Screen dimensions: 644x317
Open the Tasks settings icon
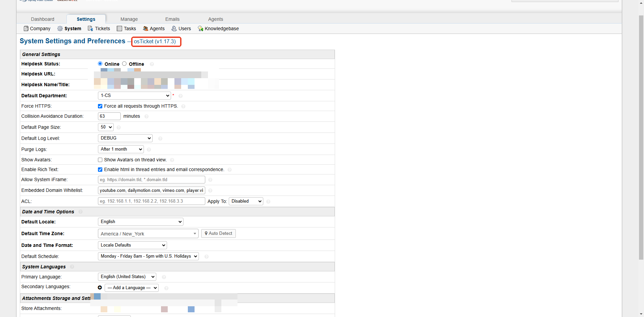[119, 29]
